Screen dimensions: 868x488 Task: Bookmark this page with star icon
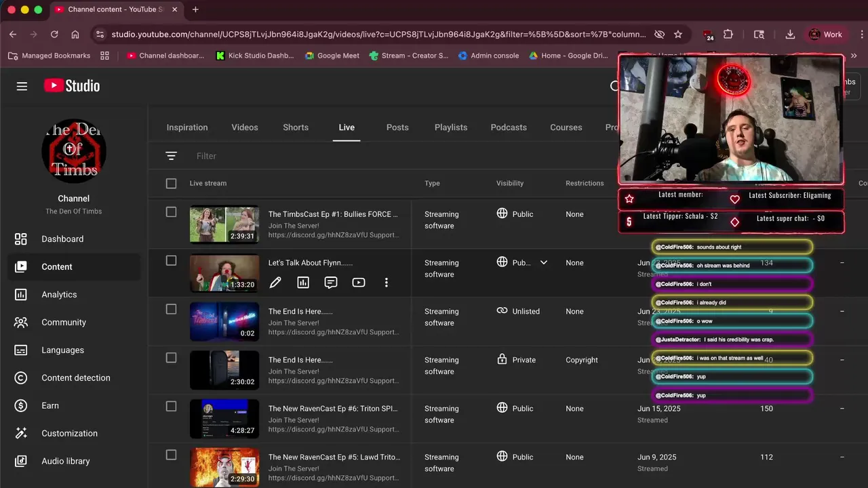[x=678, y=35]
